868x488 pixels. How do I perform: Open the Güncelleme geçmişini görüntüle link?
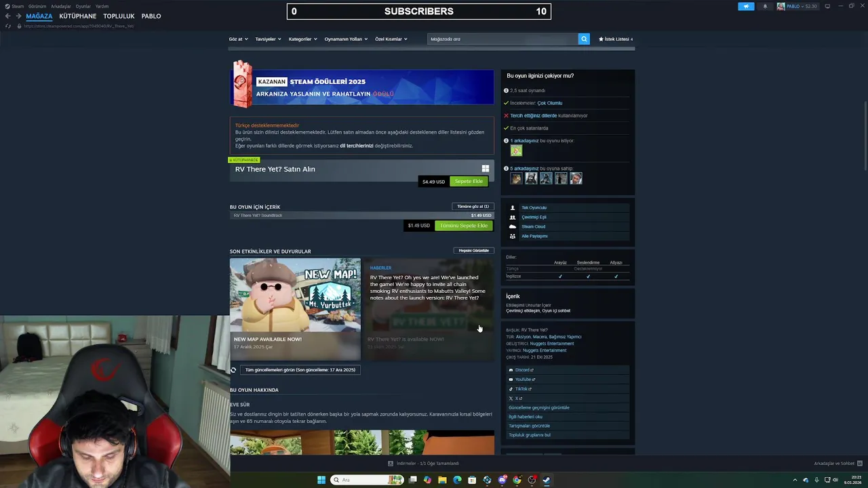(539, 408)
